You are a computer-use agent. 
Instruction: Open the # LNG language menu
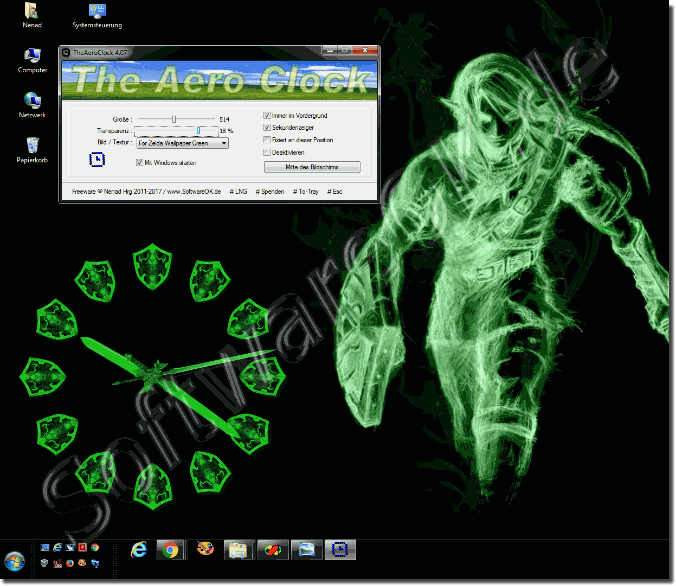238,191
